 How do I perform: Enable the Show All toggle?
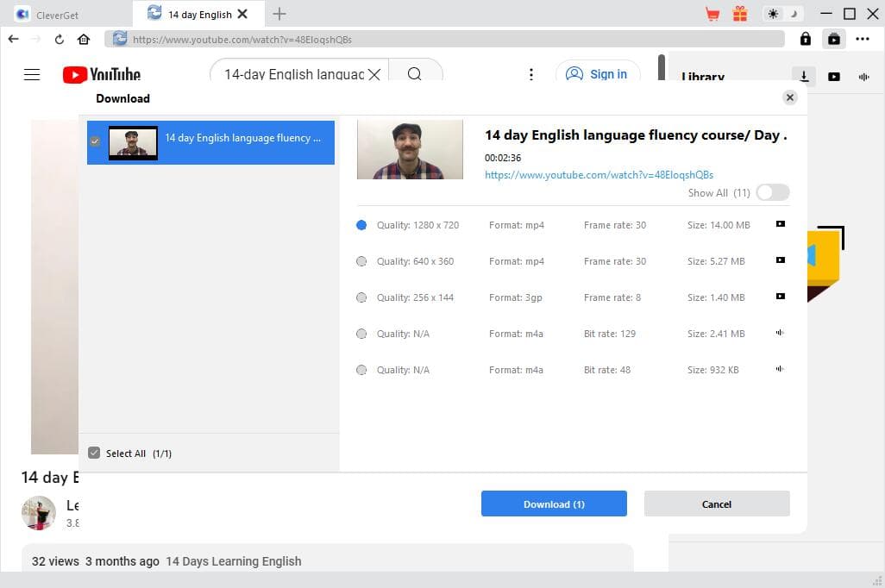(x=772, y=192)
